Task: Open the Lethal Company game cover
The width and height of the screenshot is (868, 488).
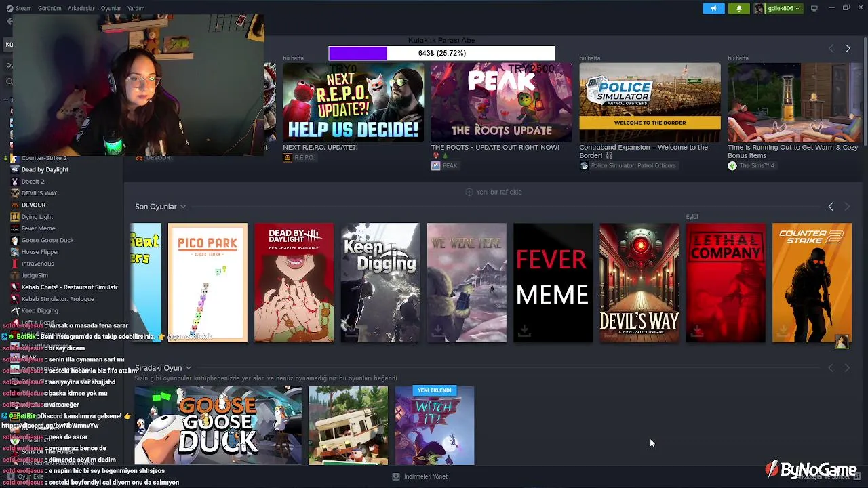Action: click(x=726, y=283)
